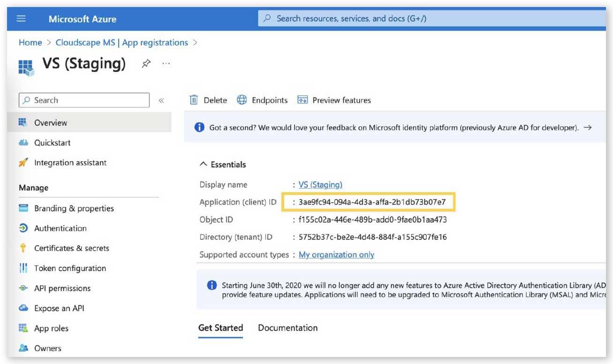Viewport: 613px width, 364px height.
Task: Focus the global search resources field
Action: [431, 19]
